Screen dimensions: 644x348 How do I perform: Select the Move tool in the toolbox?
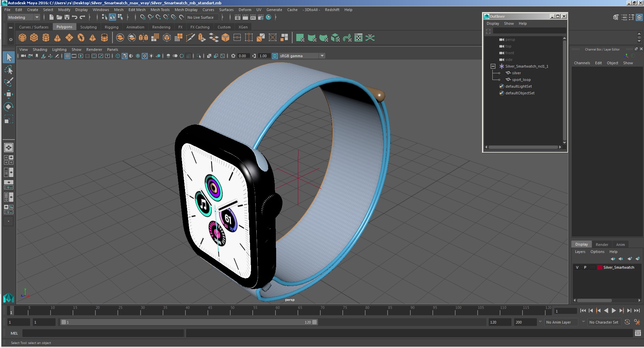9,94
